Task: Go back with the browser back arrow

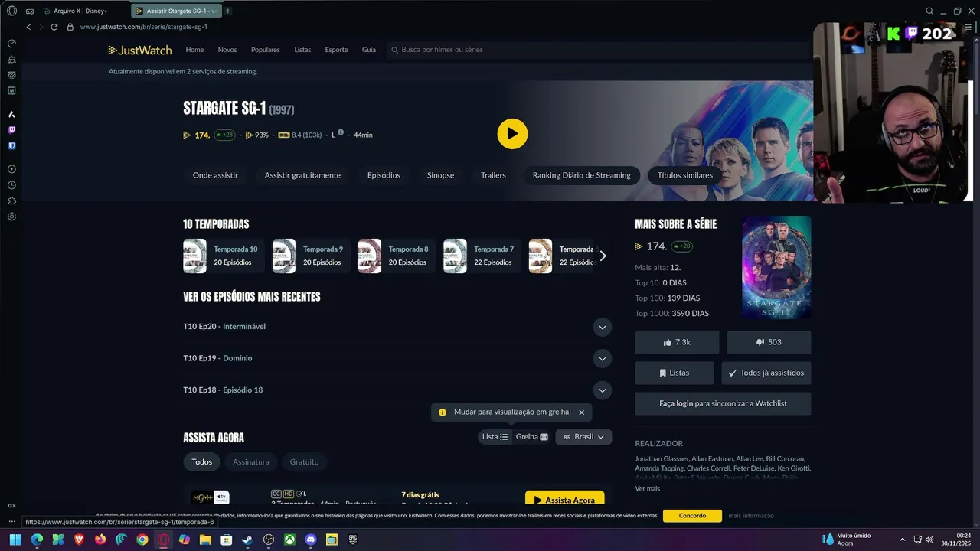Action: point(29,27)
